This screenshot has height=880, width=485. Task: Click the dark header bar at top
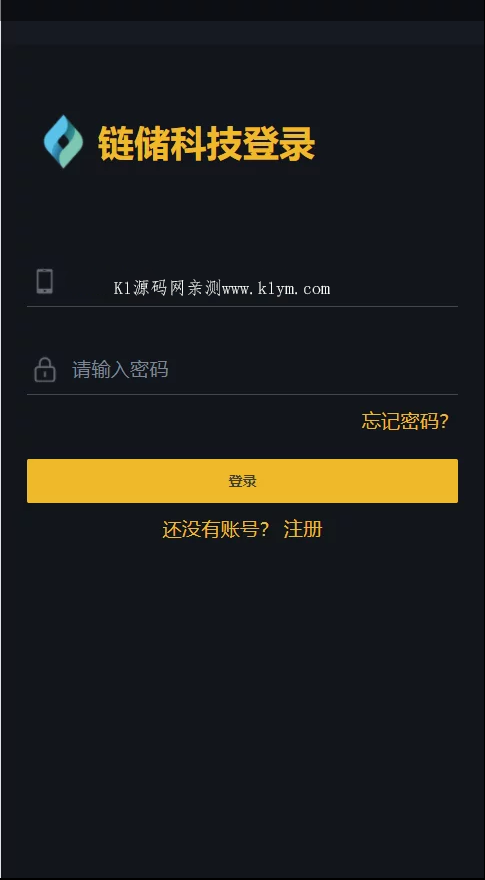click(x=242, y=33)
